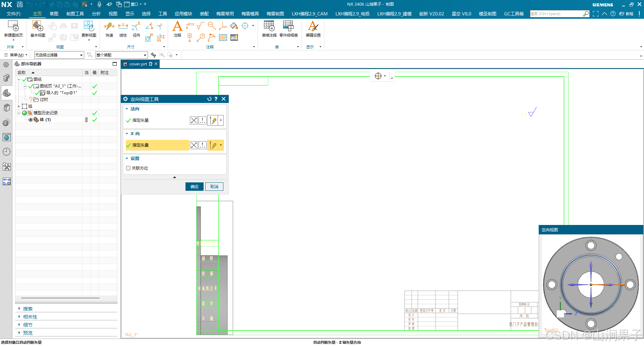Expand the 组 tree node
This screenshot has width=644, height=346.
coord(19,106)
